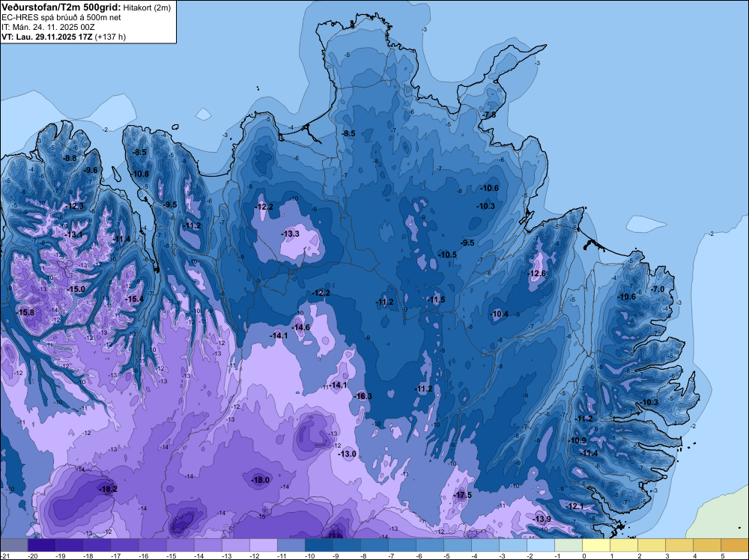This screenshot has width=749, height=560.
Task: Click the initial time 'IT: Mán. 24. 11. 2025 00Z'
Action: coord(48,27)
